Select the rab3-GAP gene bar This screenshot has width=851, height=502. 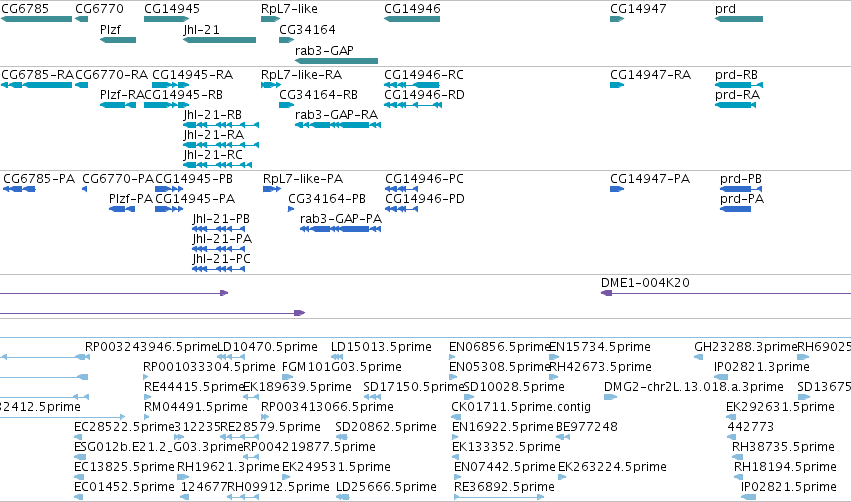coord(336,61)
